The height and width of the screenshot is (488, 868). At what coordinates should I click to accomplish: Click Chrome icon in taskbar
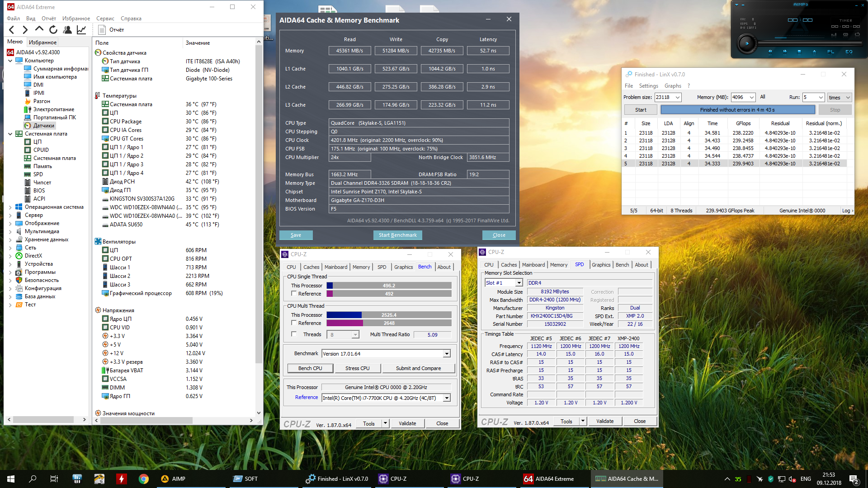tap(144, 479)
